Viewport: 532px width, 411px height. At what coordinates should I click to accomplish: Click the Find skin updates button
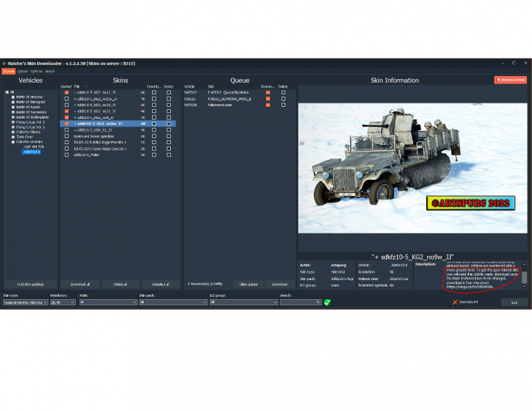tap(31, 284)
